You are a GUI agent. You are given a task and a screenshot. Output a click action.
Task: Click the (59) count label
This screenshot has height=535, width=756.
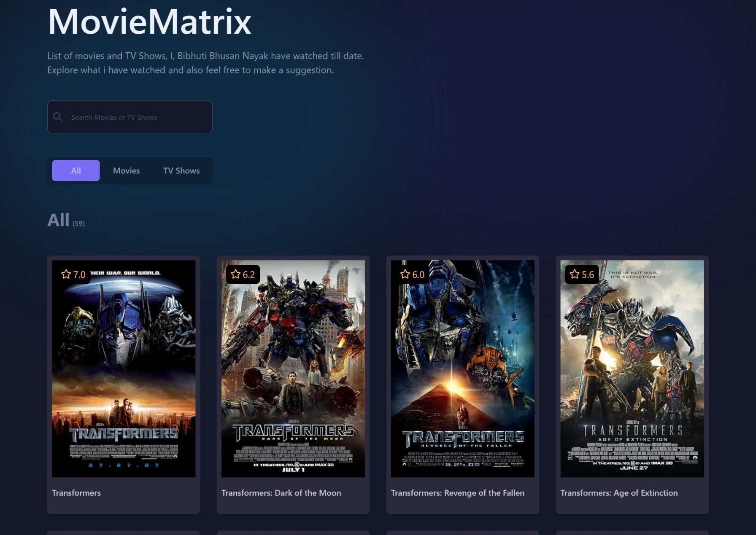click(x=78, y=223)
